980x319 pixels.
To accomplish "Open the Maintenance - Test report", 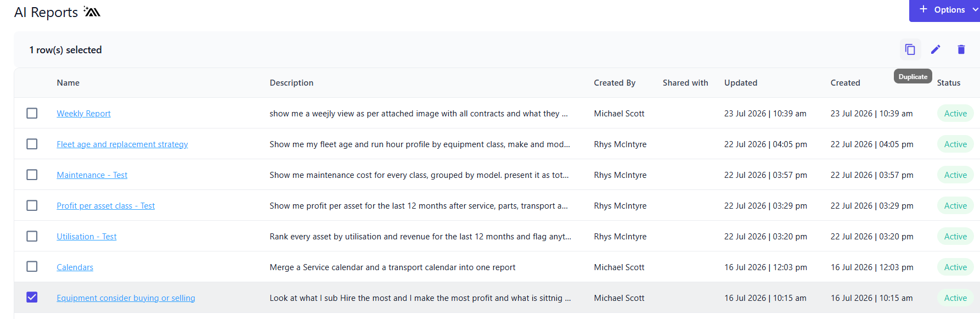I will (x=92, y=175).
